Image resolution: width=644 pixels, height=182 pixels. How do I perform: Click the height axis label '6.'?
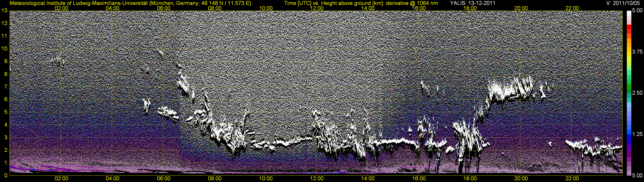pyautogui.click(x=6, y=100)
